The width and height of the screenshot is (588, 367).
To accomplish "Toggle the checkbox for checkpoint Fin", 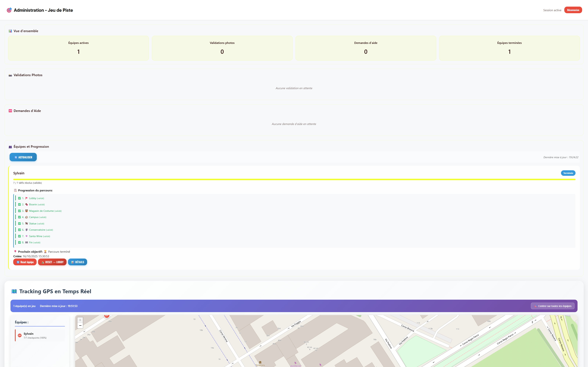I will tap(19, 242).
